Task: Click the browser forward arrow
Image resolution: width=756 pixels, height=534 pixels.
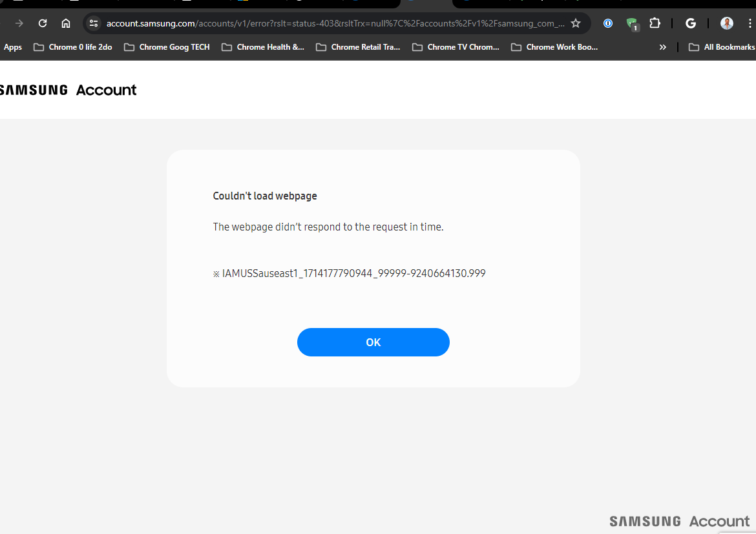Action: [19, 23]
